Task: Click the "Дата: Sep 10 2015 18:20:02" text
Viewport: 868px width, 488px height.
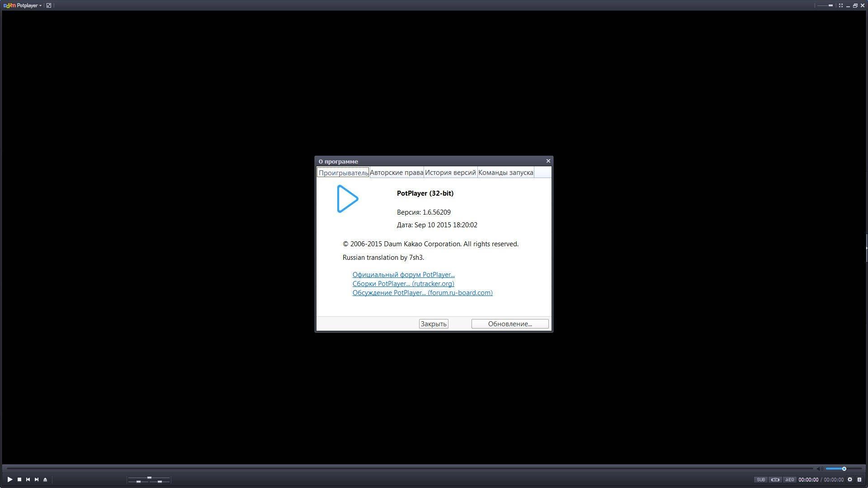Action: [437, 225]
